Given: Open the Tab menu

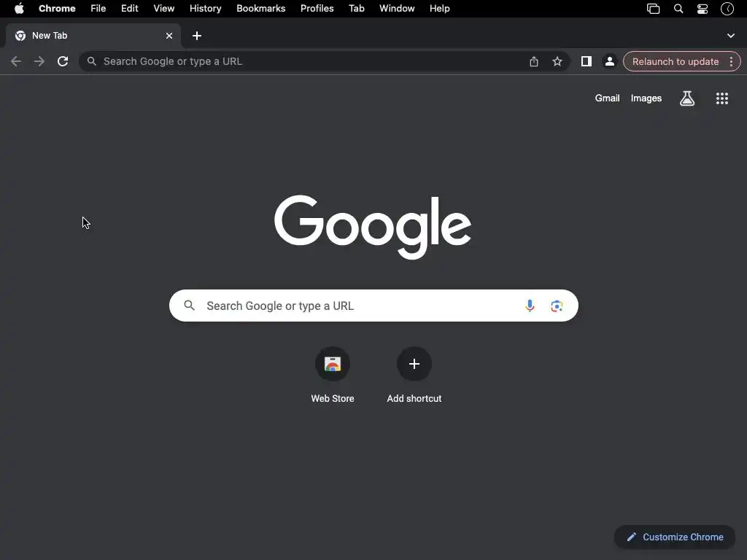Looking at the screenshot, I should (356, 9).
